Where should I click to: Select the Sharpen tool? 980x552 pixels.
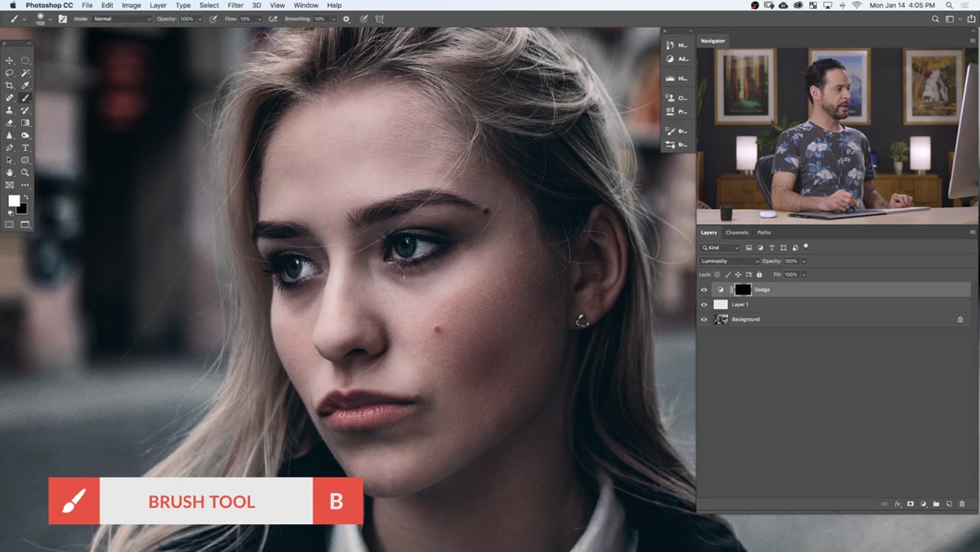point(10,136)
